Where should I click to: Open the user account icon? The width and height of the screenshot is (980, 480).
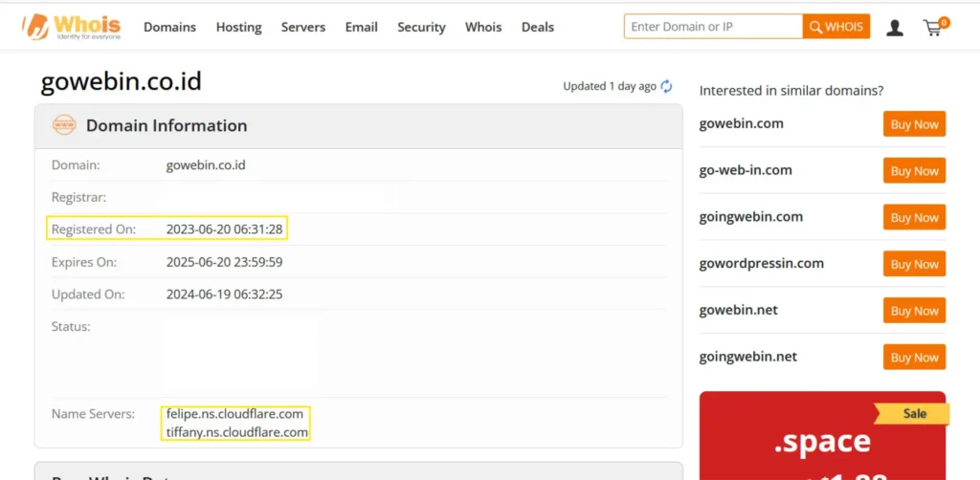click(895, 28)
